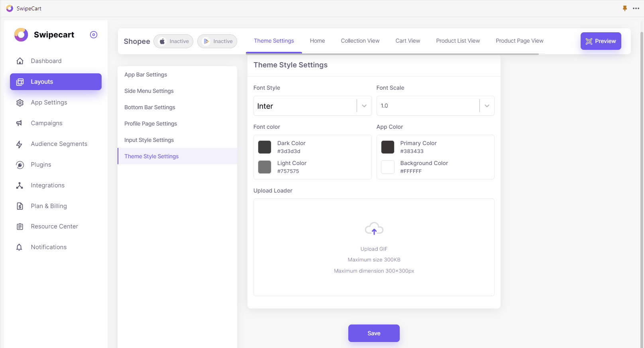The image size is (644, 348).
Task: Pick the Light Color swatch
Action: [265, 167]
